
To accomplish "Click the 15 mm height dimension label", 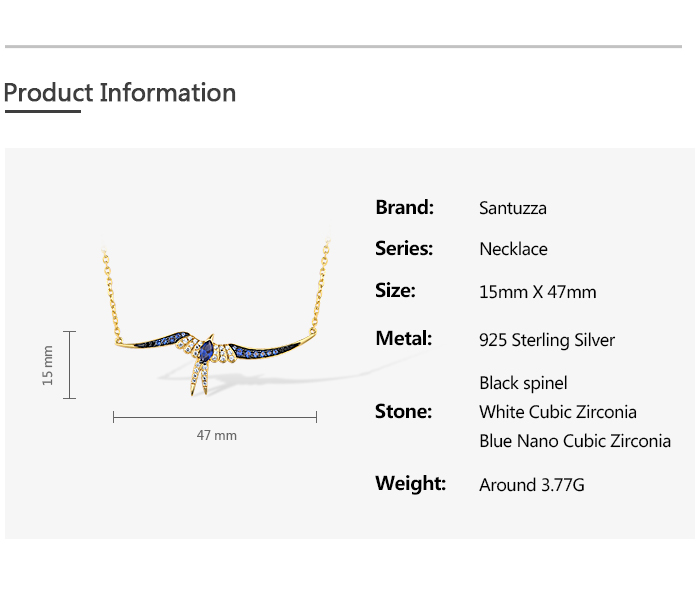I will 47,365.
